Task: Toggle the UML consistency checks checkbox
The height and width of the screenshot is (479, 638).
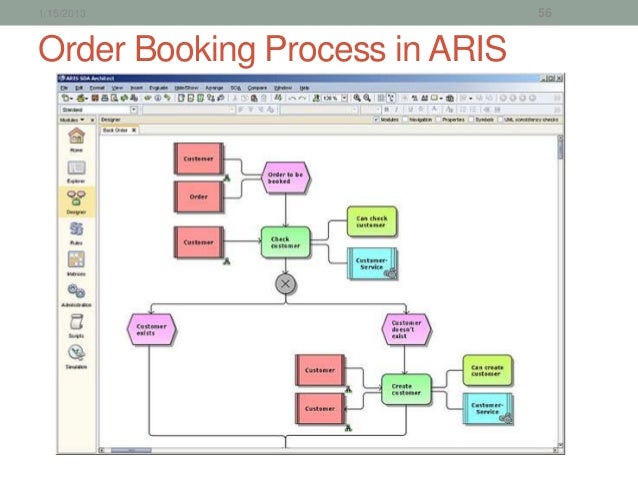Action: 500,120
